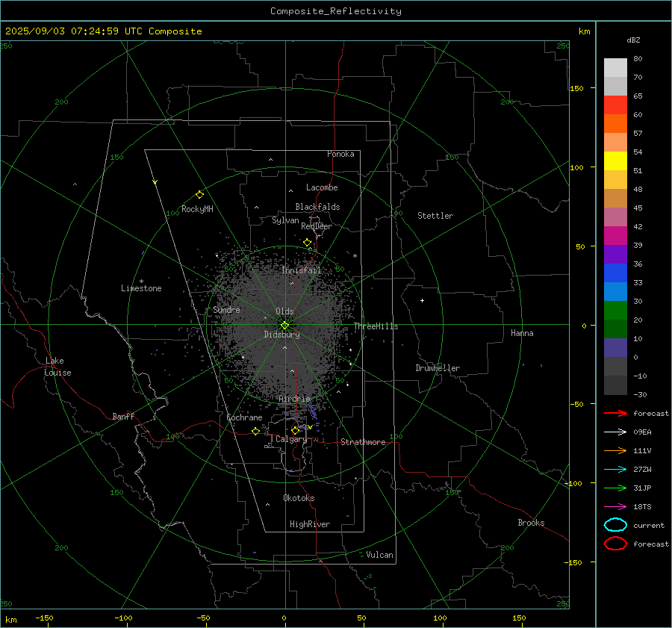Click the Brooks label
This screenshot has height=628, width=672.
(x=531, y=523)
